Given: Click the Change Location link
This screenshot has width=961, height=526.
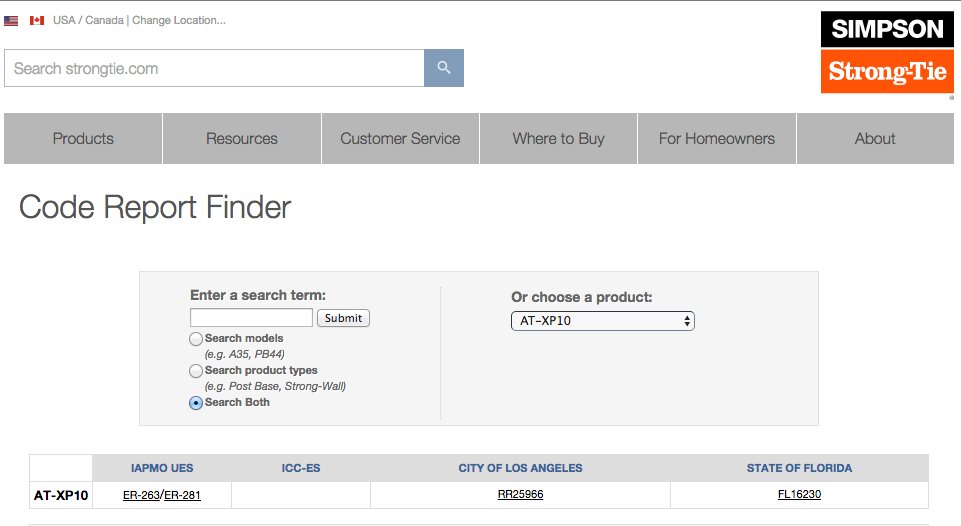Looking at the screenshot, I should (x=179, y=20).
